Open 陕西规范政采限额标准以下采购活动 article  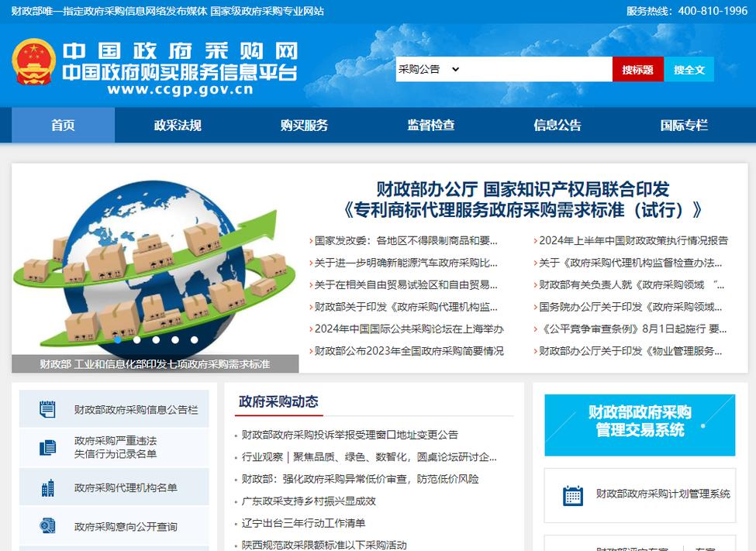(324, 546)
